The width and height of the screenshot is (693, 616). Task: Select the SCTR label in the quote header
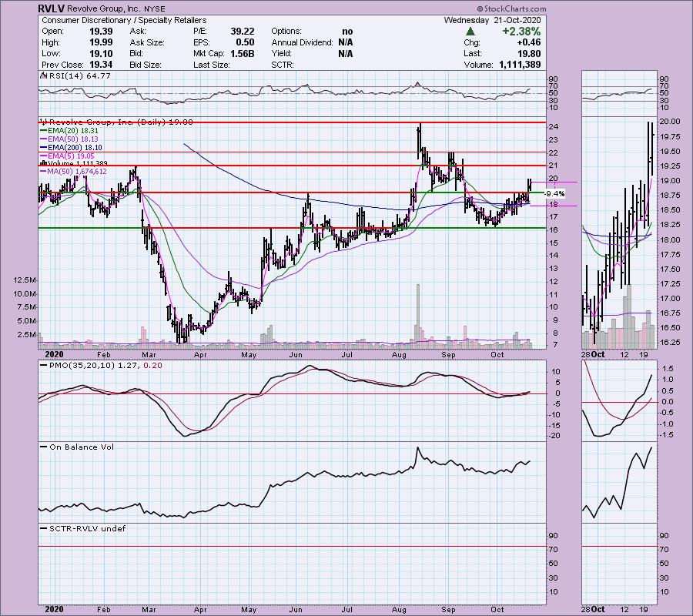pyautogui.click(x=283, y=65)
